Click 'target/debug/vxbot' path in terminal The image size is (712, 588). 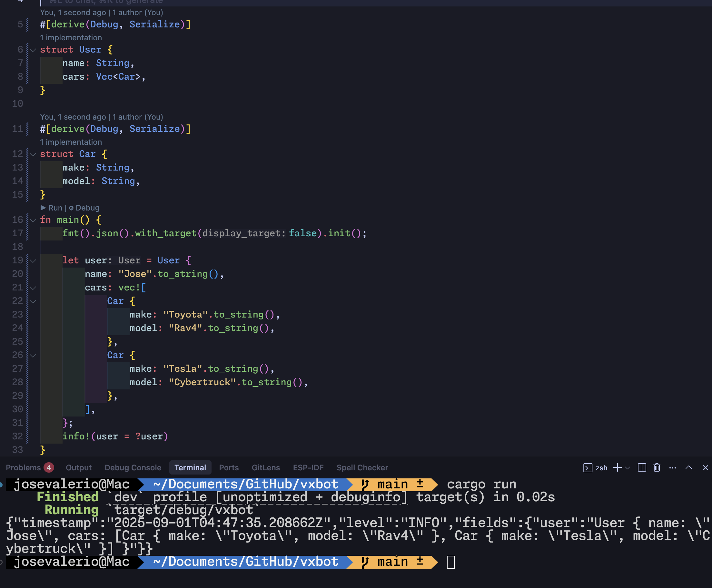click(x=184, y=510)
